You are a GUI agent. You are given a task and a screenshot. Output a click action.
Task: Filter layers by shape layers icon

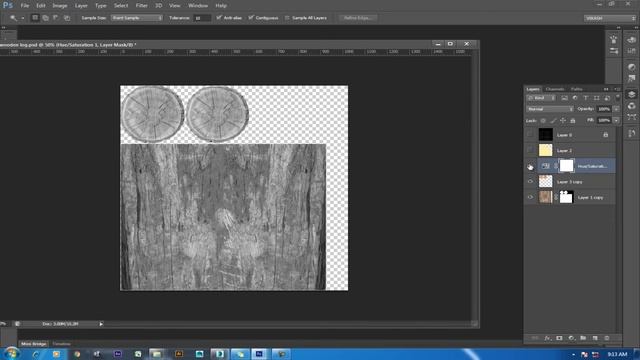click(596, 98)
